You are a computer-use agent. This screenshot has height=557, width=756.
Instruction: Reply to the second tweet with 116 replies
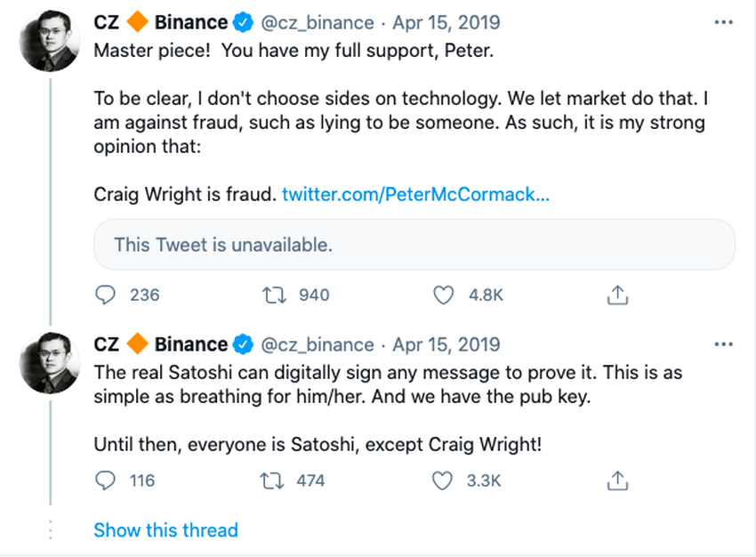pos(106,480)
